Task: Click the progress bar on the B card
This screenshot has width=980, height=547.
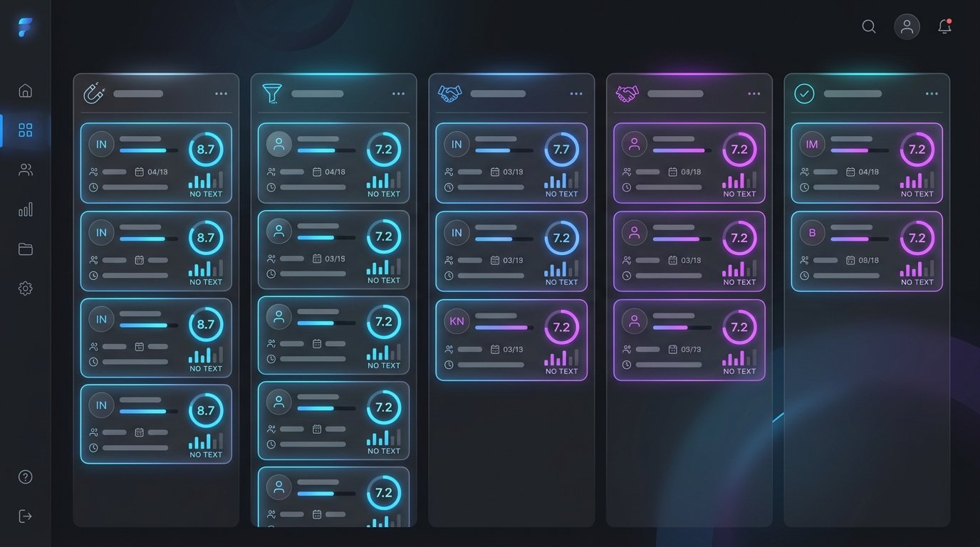Action: [859, 239]
